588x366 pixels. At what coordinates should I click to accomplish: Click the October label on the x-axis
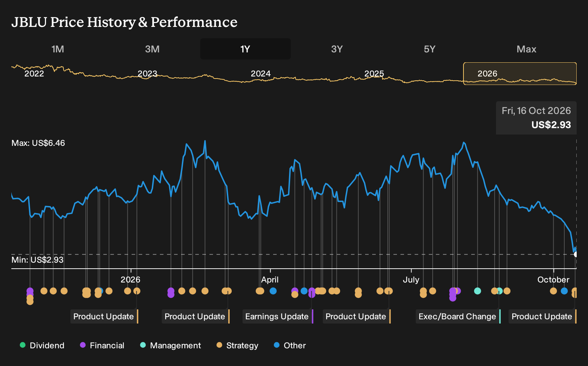point(553,280)
